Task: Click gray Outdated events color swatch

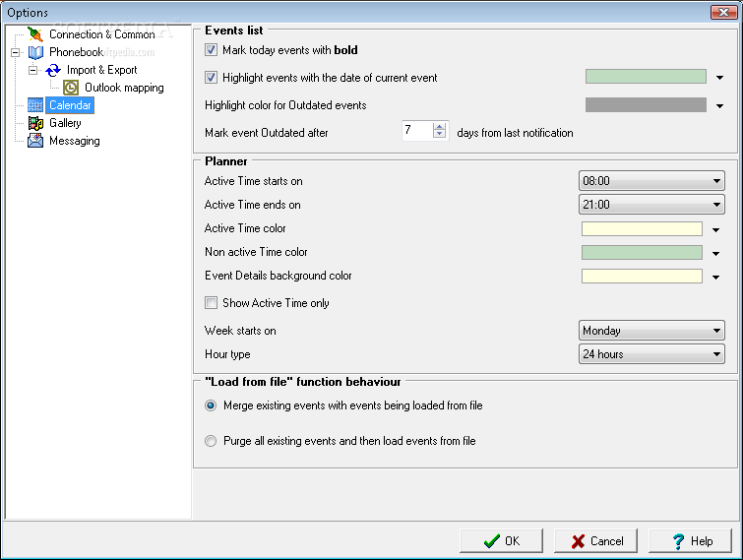Action: [646, 105]
